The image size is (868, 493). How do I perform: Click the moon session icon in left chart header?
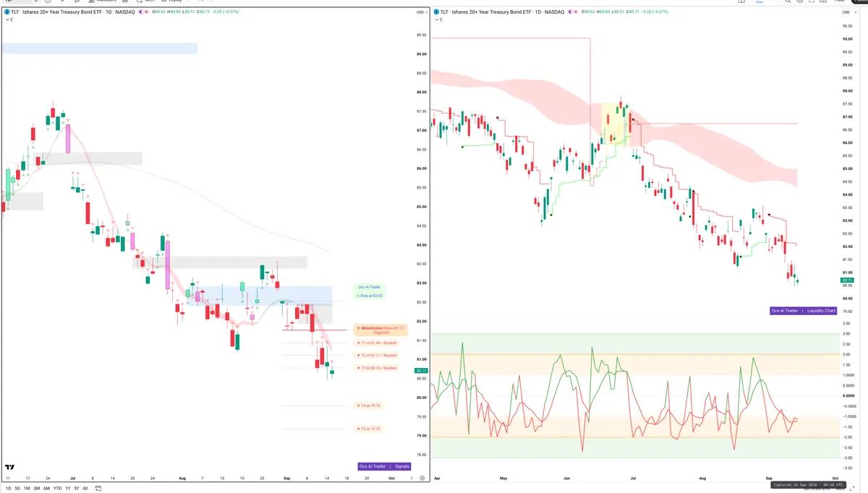pyautogui.click(x=140, y=12)
